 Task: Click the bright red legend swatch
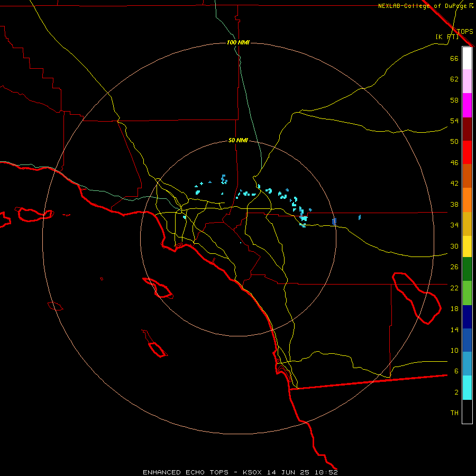467,152
